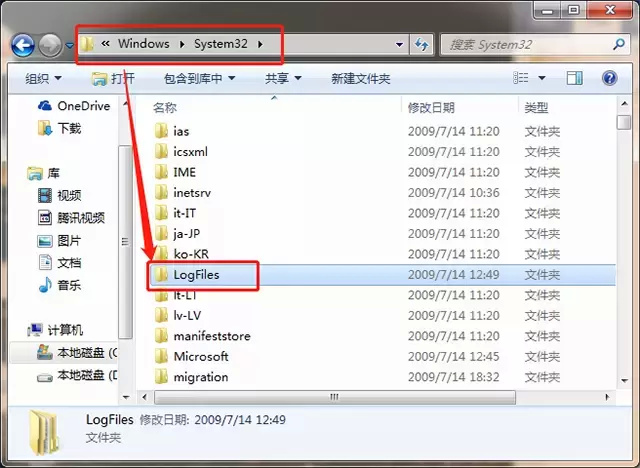Open the 共享 menu
This screenshot has width=640, height=468.
coord(283,78)
